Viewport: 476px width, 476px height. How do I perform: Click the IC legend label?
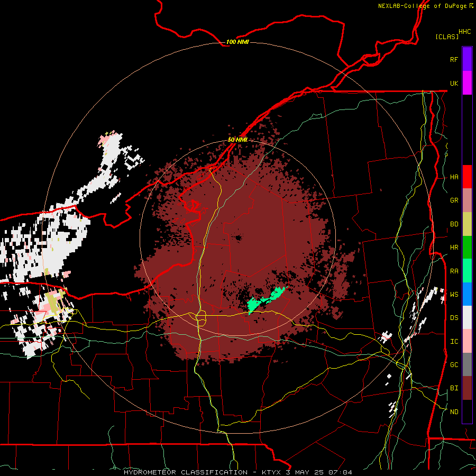point(454,342)
